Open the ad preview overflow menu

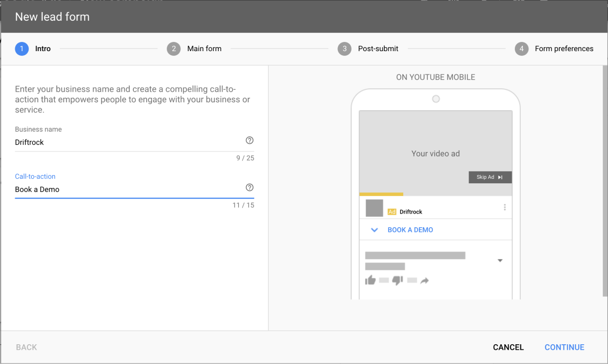[x=504, y=207]
